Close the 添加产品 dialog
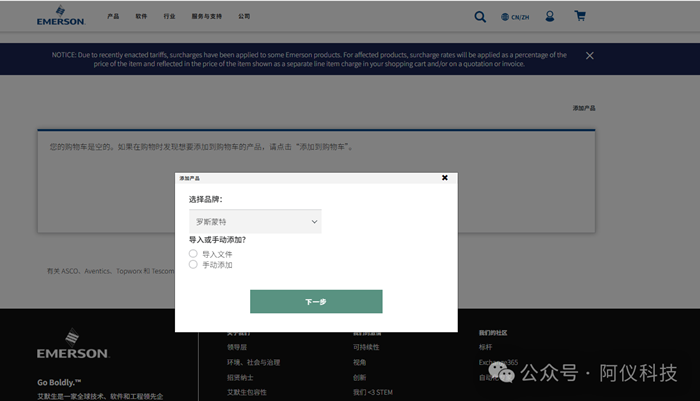This screenshot has width=700, height=401. (445, 178)
